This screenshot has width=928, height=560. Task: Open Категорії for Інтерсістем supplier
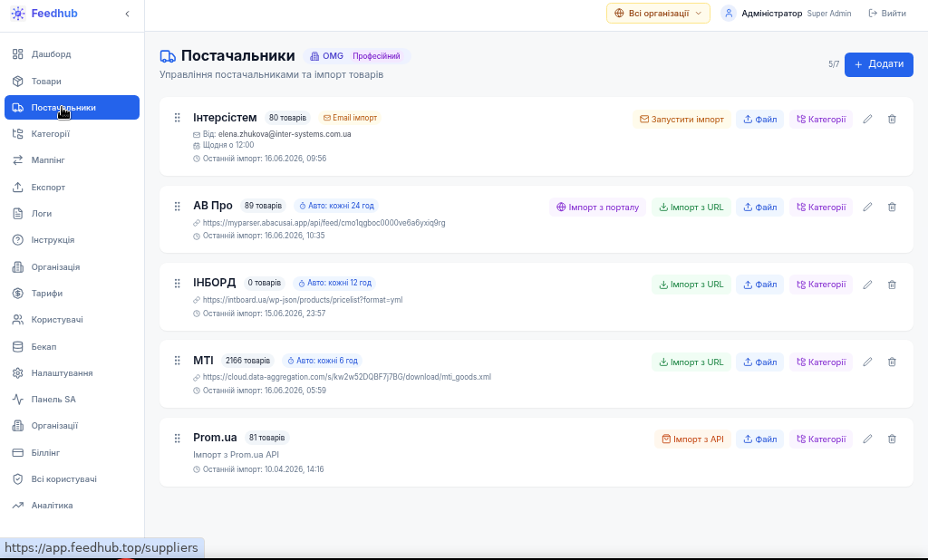pyautogui.click(x=821, y=119)
